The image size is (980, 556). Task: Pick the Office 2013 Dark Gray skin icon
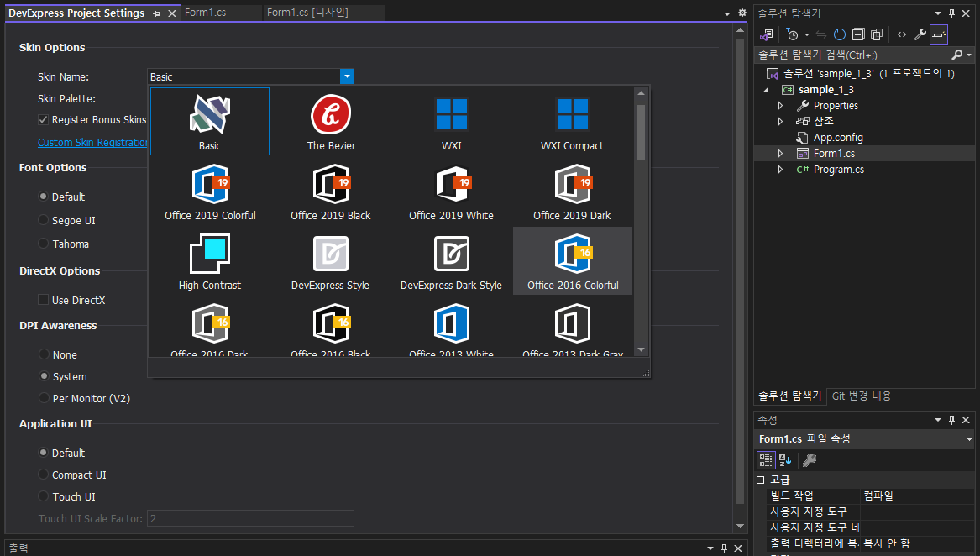pos(572,323)
